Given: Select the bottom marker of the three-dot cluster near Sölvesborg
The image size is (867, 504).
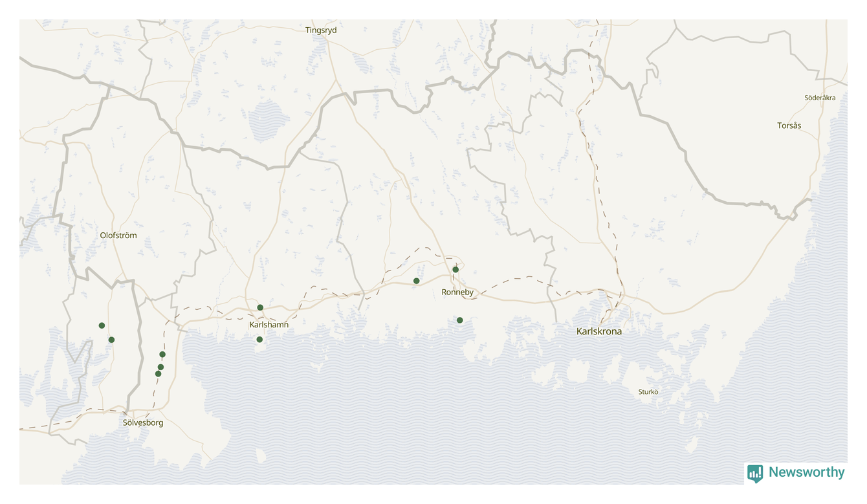Looking at the screenshot, I should click(x=158, y=373).
